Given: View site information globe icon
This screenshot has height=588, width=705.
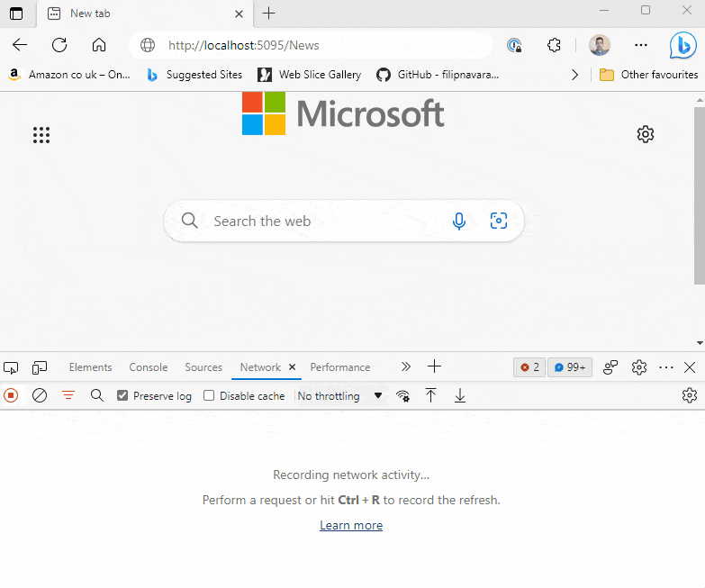Looking at the screenshot, I should coord(148,45).
